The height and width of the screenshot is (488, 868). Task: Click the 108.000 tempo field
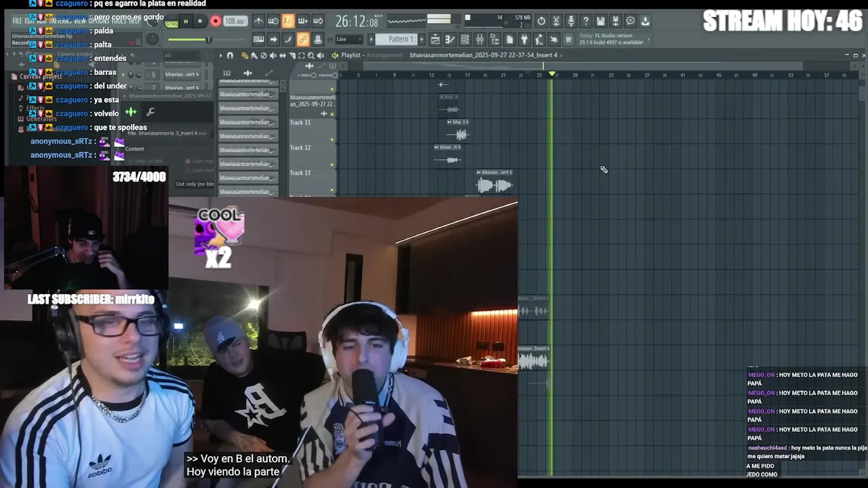click(x=235, y=21)
